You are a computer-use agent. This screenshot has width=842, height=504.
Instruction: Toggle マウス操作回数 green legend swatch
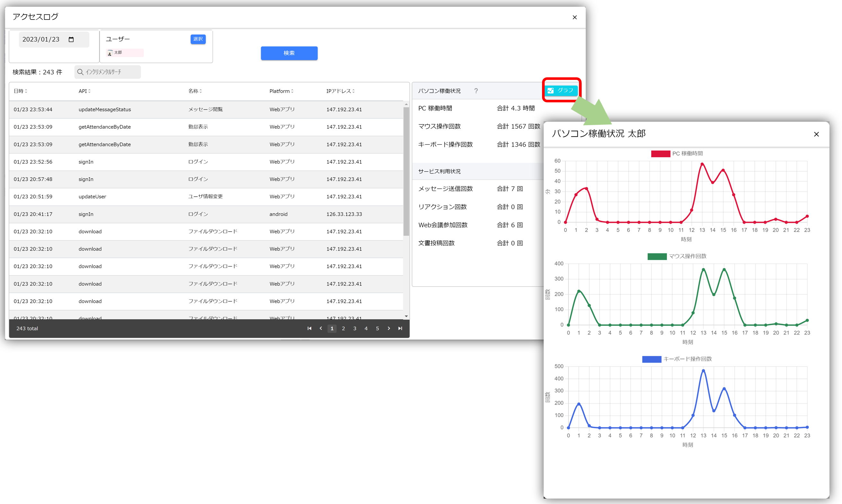[657, 256]
